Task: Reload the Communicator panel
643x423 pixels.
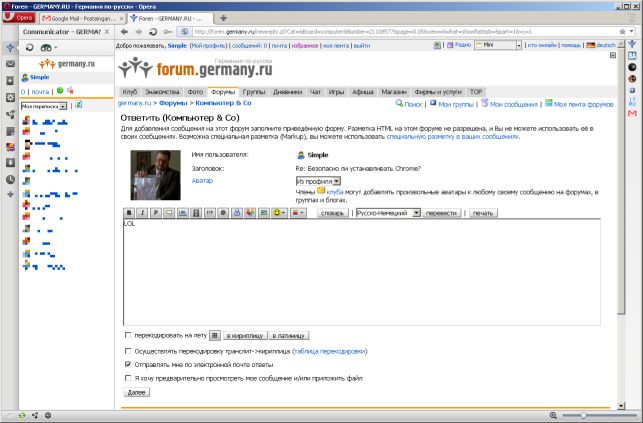Action: click(x=30, y=48)
